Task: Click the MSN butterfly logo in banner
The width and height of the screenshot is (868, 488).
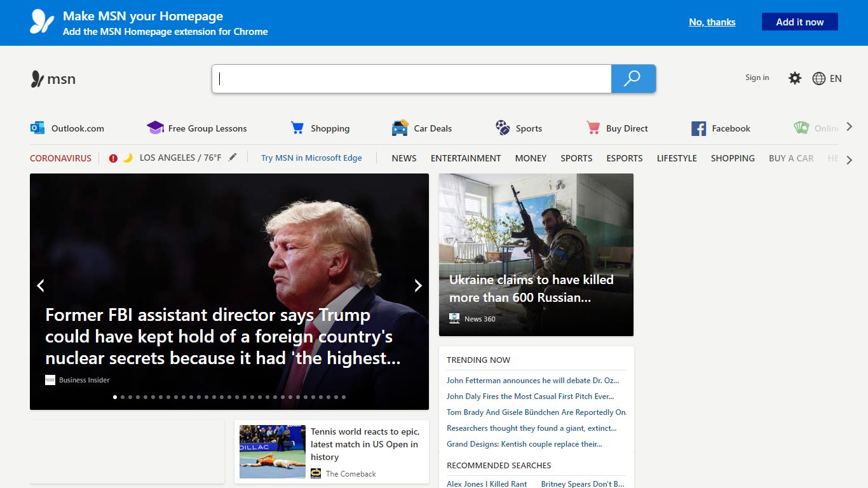Action: pos(42,22)
